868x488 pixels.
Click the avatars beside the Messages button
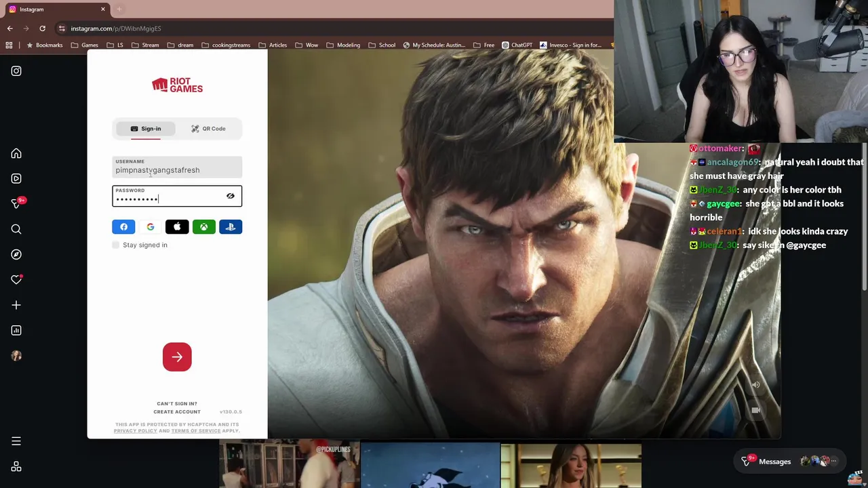click(818, 462)
